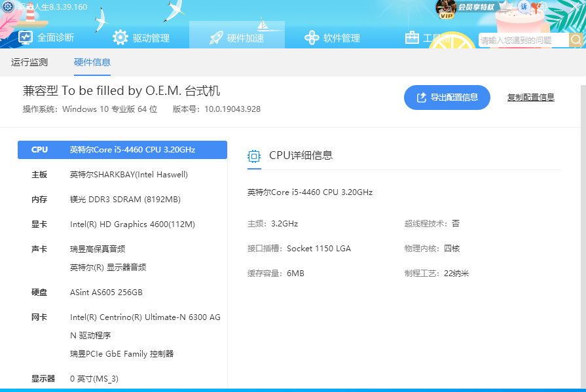The width and height of the screenshot is (586, 392).
Task: Click the gear icon beside 驱动管理
Action: (x=120, y=38)
